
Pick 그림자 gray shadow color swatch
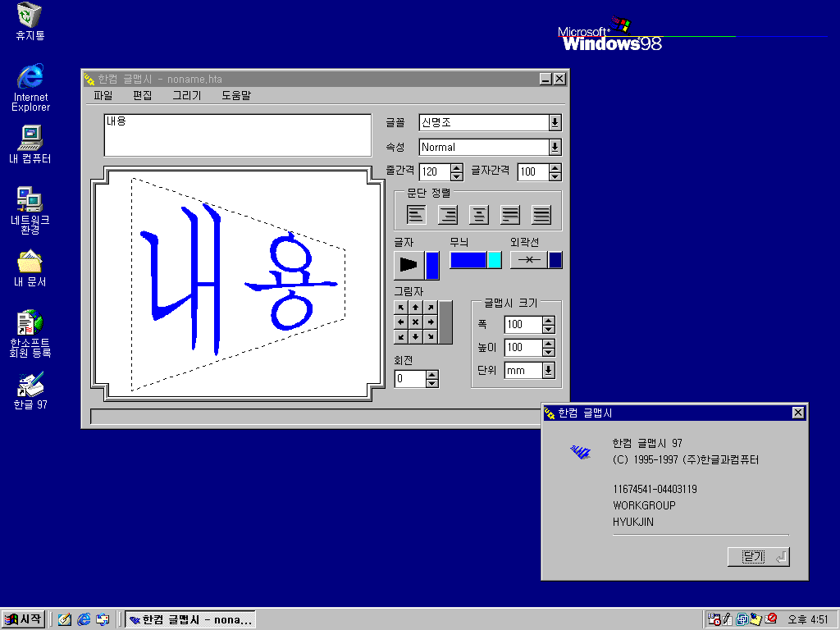445,322
